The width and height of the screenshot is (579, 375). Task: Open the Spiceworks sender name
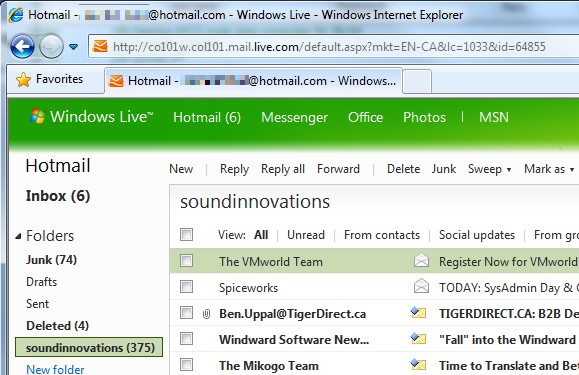(248, 288)
